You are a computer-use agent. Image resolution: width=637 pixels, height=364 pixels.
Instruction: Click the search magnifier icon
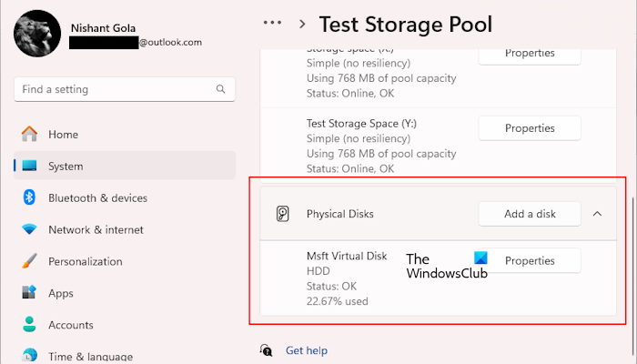click(x=221, y=90)
